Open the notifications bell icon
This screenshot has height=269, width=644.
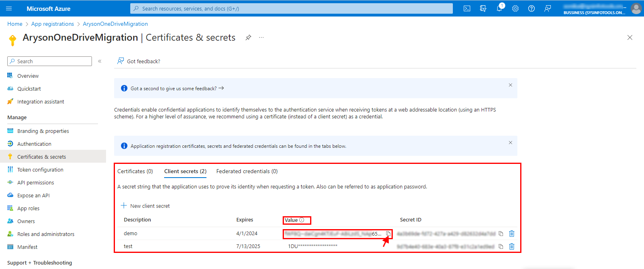[x=499, y=8]
